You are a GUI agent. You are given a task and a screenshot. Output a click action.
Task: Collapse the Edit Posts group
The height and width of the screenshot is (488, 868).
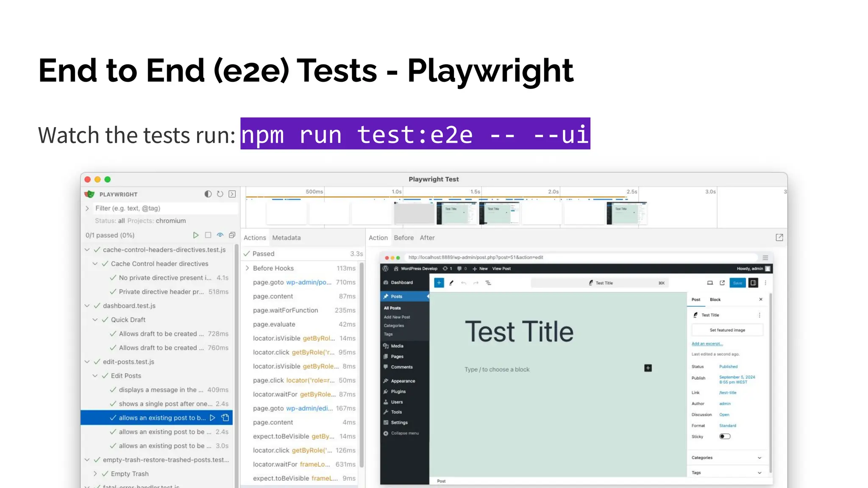95,376
